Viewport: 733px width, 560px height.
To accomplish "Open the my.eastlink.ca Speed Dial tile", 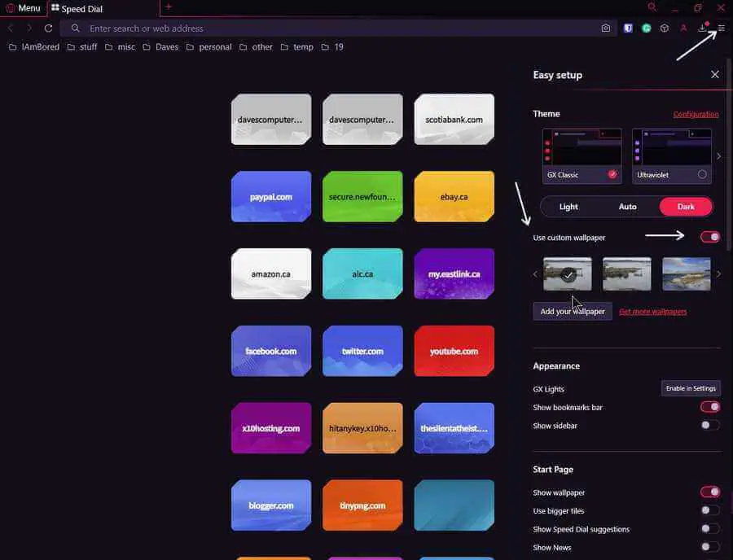I will tap(454, 273).
